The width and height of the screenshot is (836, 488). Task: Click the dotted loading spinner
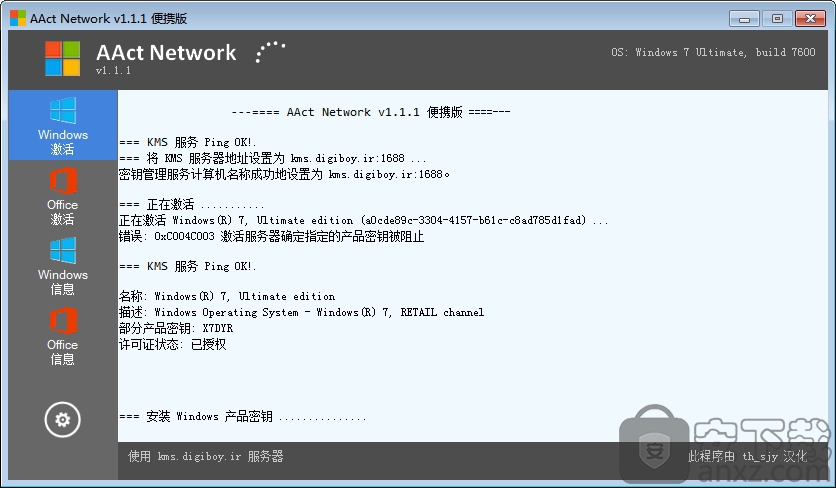pyautogui.click(x=270, y=52)
